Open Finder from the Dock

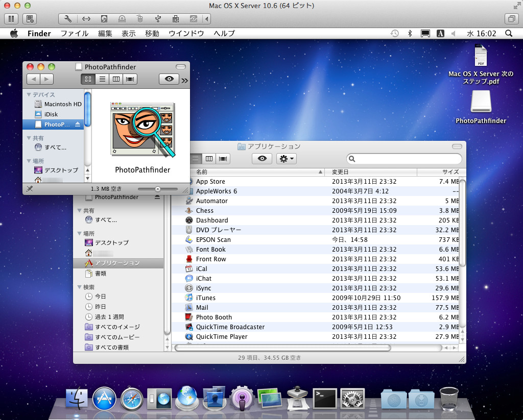point(77,398)
